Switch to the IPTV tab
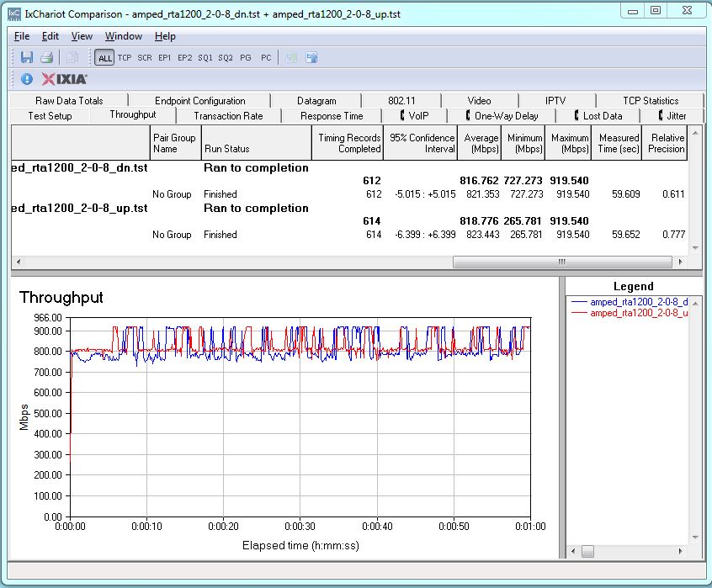712x588 pixels. [555, 101]
